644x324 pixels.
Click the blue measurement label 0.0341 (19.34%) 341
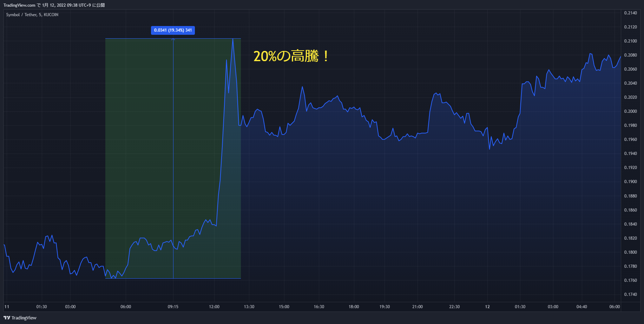tap(173, 30)
